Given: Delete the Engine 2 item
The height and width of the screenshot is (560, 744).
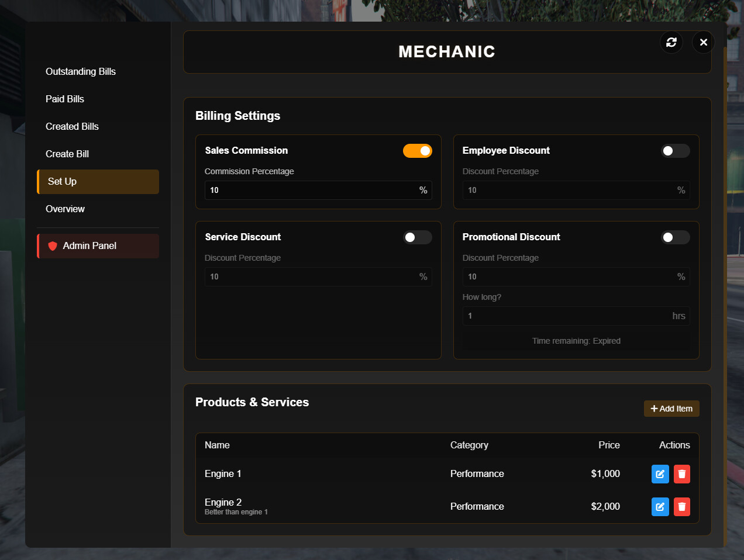Looking at the screenshot, I should (x=681, y=507).
